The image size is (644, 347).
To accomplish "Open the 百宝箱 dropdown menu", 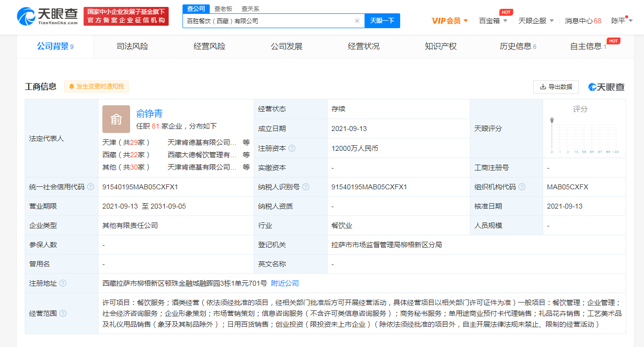I will coord(493,21).
